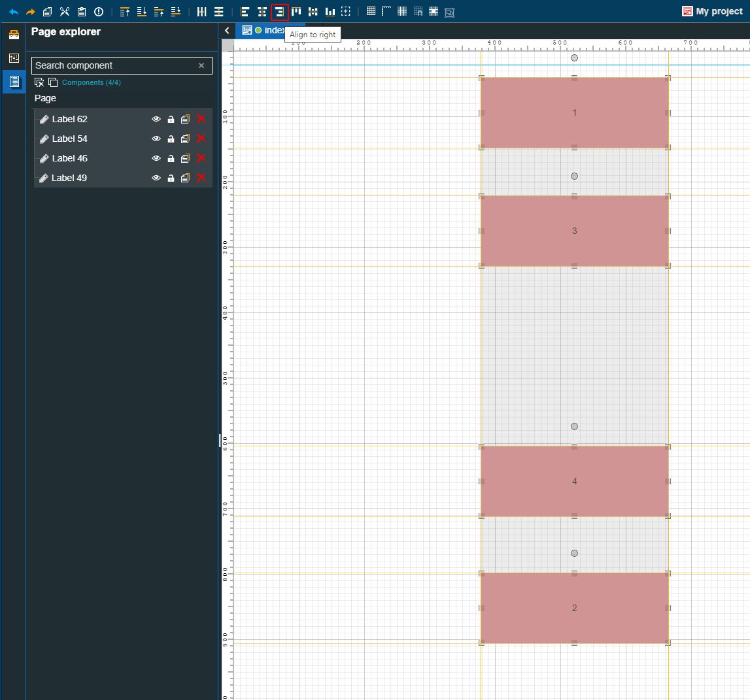Select Label 46 in the page explorer
750x700 pixels.
70,158
